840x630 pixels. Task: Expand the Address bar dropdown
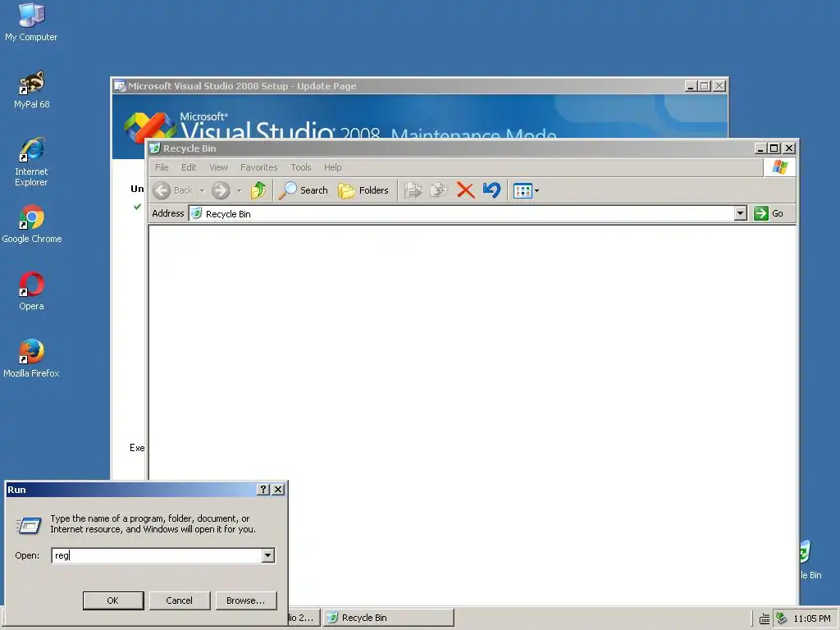(x=741, y=213)
